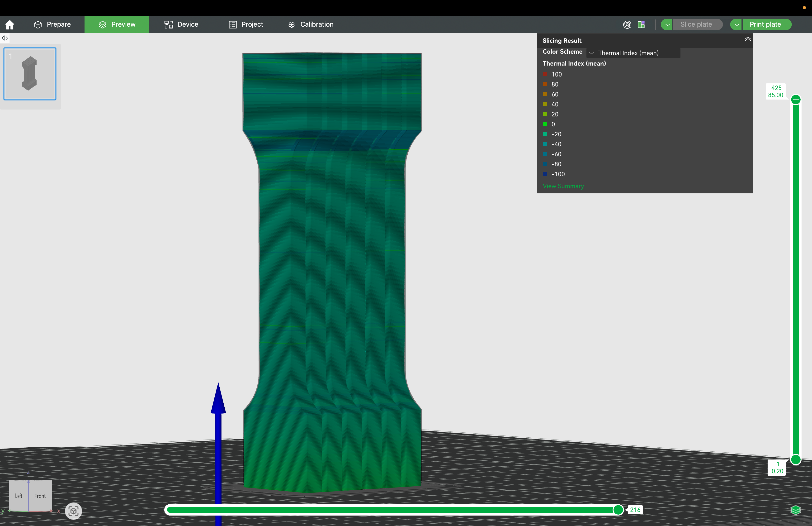Screen dimensions: 812x526
Task: Toggle the sidebar collapse arrows icon
Action: 5,38
